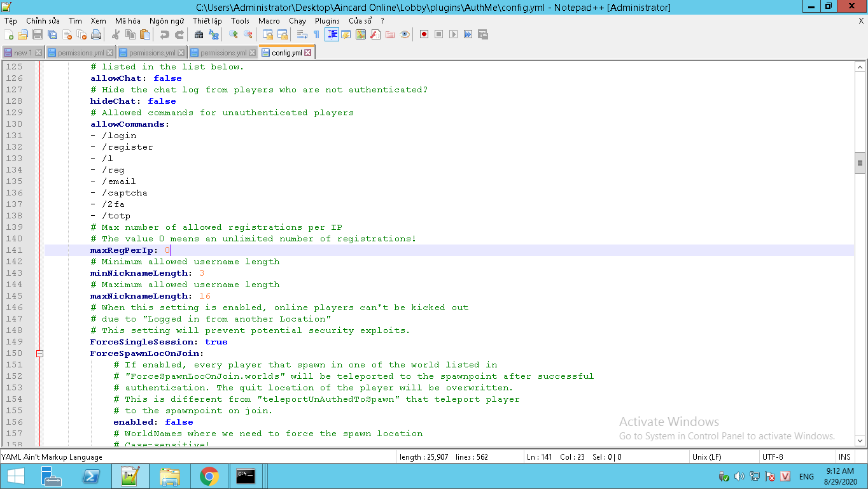The width and height of the screenshot is (868, 489).
Task: Click the Play recorded macro icon
Action: [453, 34]
